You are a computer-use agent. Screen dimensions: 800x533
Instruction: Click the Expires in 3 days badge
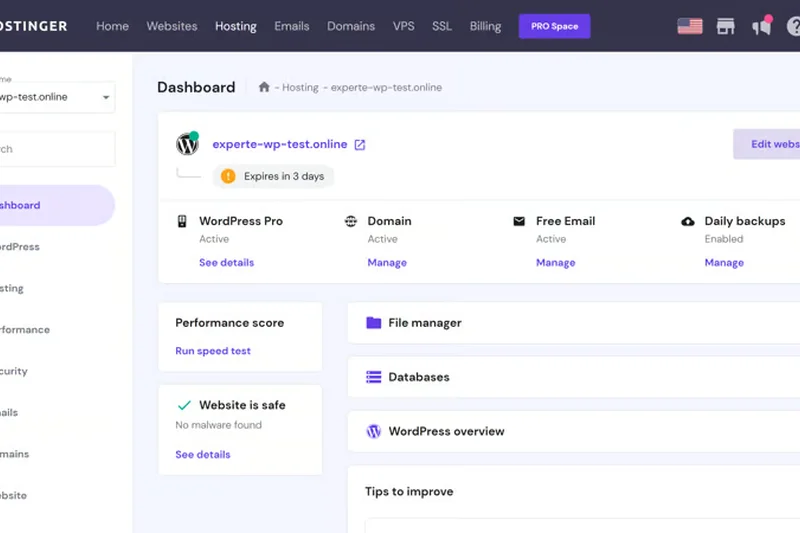point(273,176)
